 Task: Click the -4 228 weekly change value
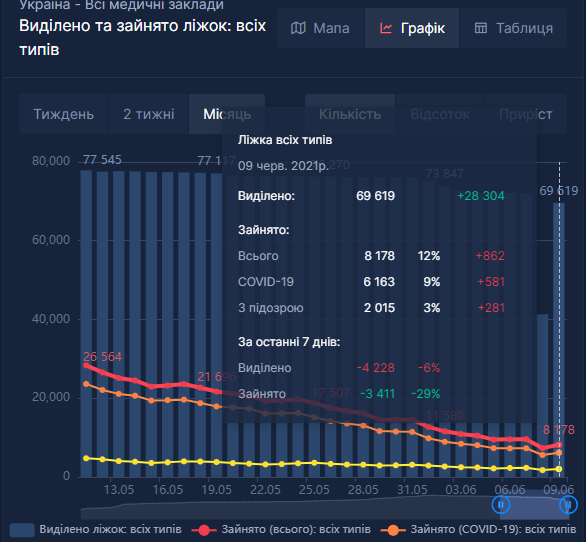coord(376,368)
